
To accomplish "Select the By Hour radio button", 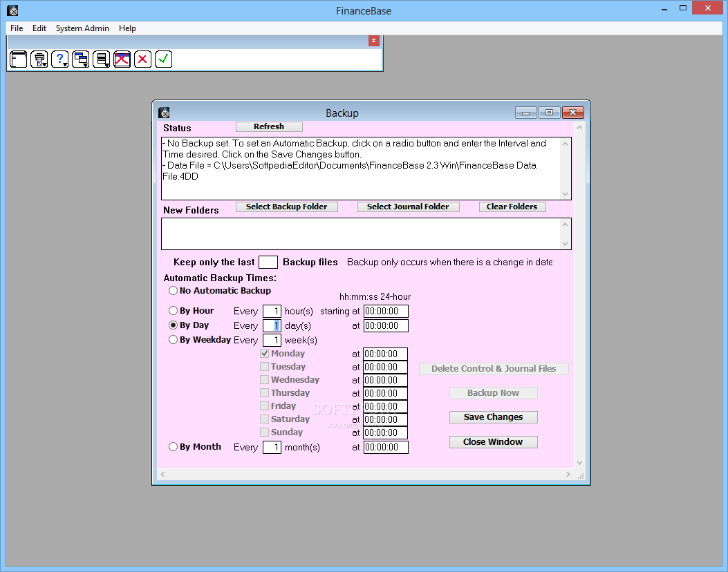I will pyautogui.click(x=173, y=311).
